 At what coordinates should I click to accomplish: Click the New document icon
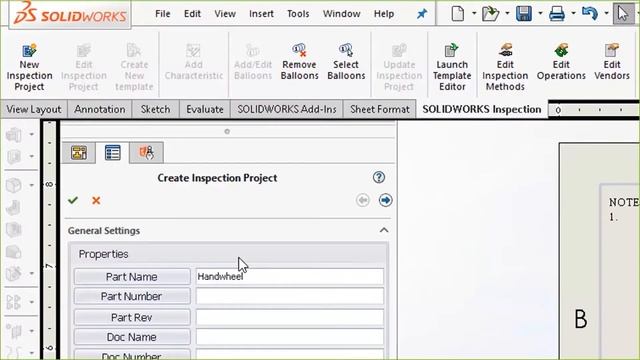click(458, 13)
